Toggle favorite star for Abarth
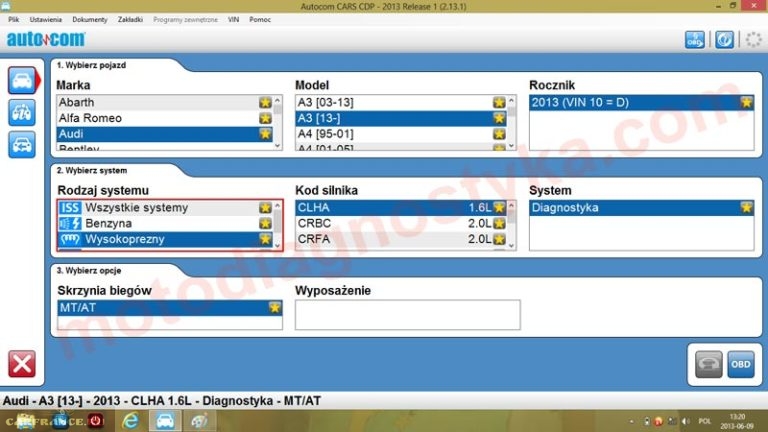This screenshot has height=432, width=768. (x=265, y=102)
